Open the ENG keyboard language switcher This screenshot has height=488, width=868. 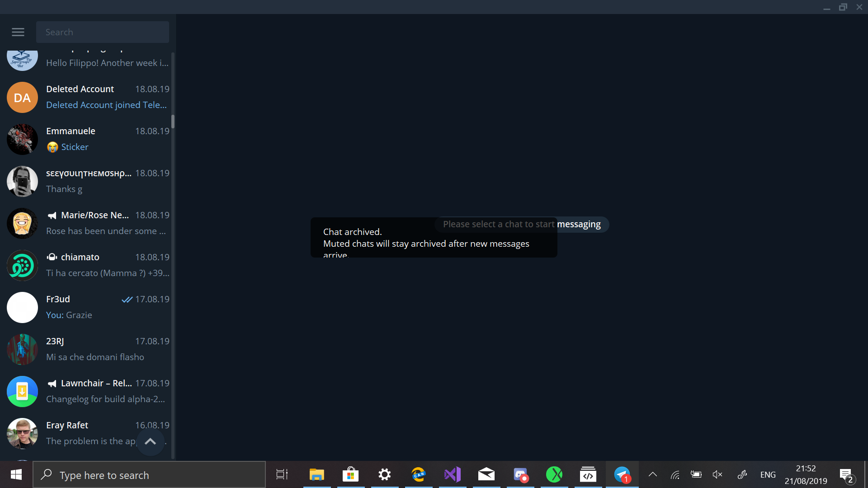pyautogui.click(x=768, y=474)
